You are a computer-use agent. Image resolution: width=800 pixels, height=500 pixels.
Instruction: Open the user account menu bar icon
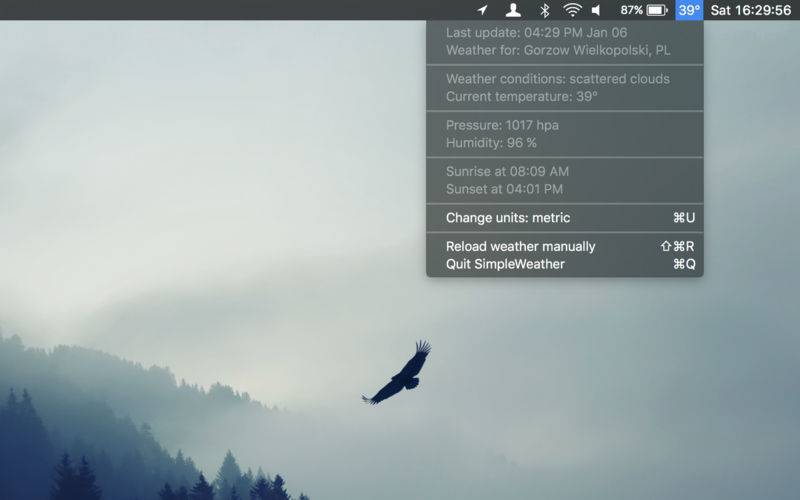[x=513, y=10]
